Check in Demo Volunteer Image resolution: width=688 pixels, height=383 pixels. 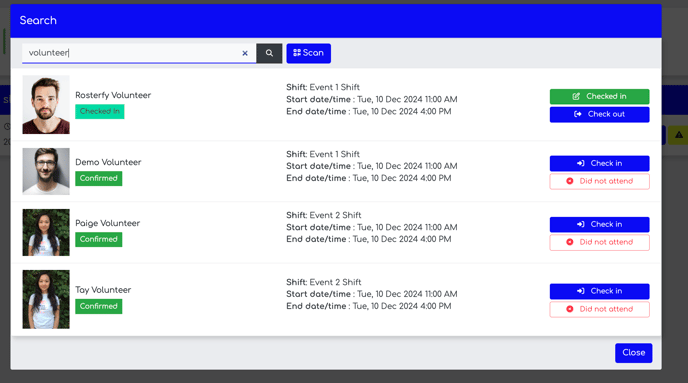[x=599, y=163]
